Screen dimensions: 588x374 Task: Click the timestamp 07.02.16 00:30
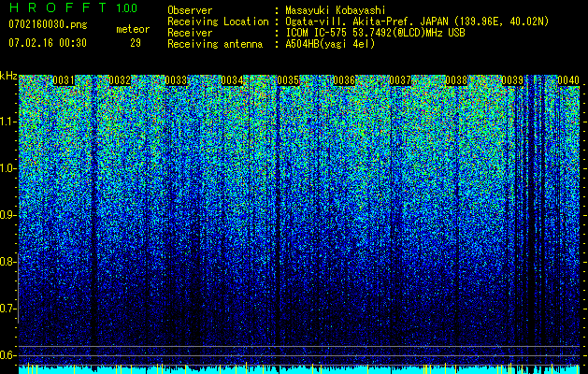pyautogui.click(x=48, y=43)
